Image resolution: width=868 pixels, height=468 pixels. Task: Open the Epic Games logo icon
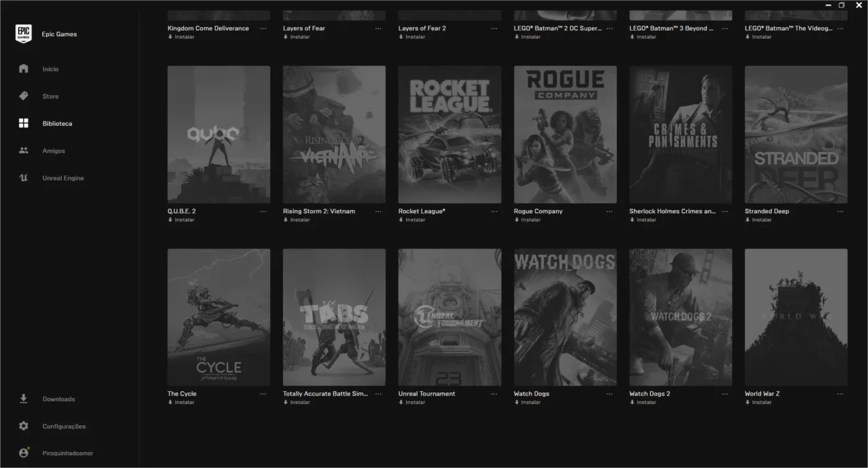(24, 34)
